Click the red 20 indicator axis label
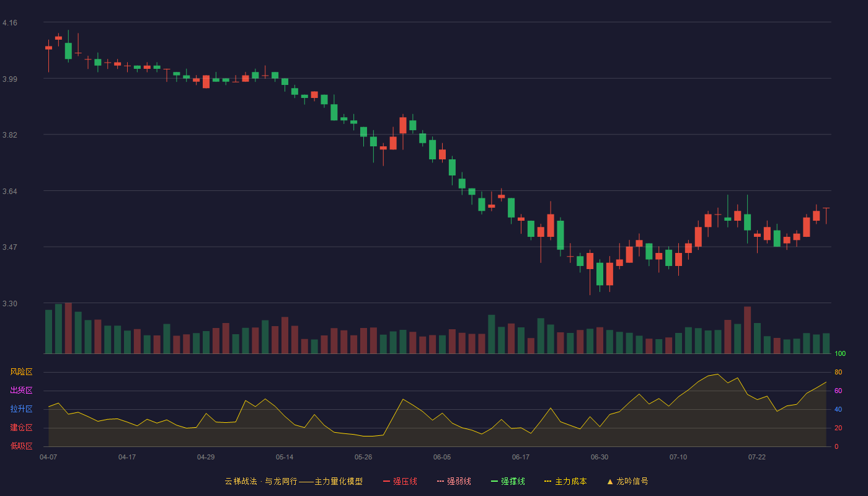Viewport: 868px width, 496px height. (838, 428)
